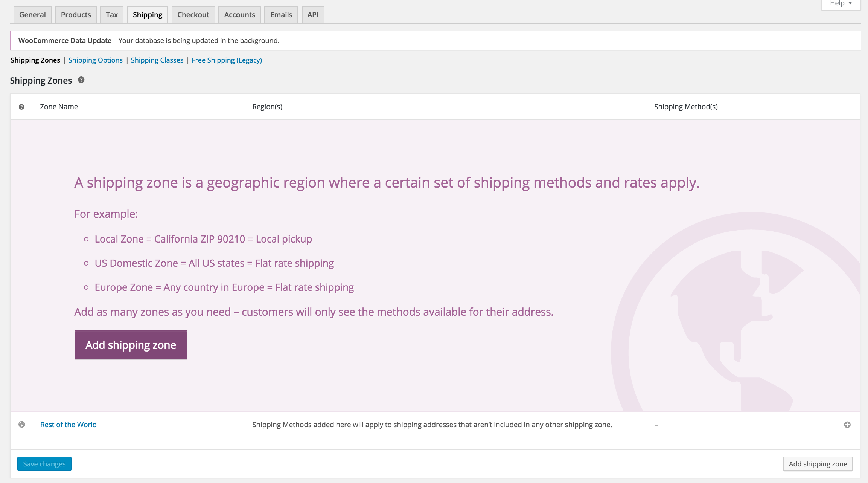868x483 pixels.
Task: Click the US Domestic Zone example line
Action: (214, 263)
